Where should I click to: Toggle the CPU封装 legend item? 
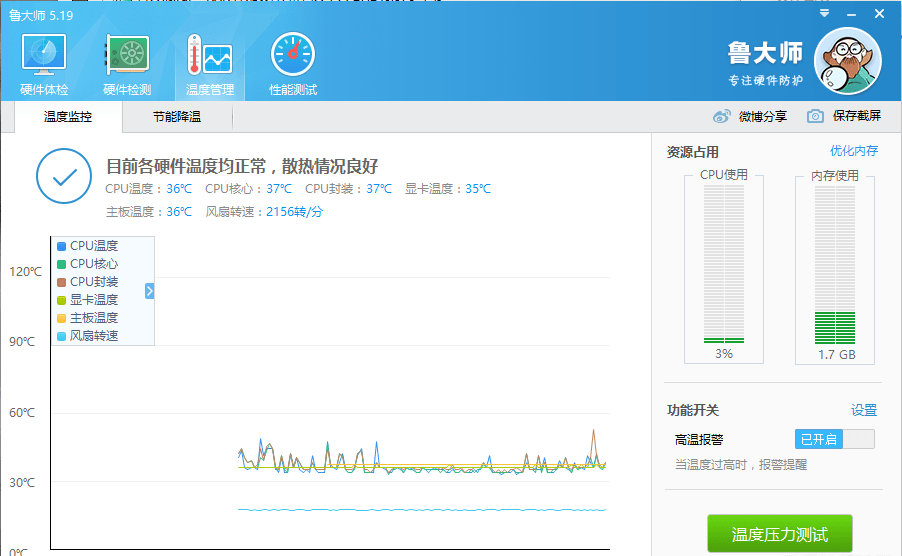point(87,282)
